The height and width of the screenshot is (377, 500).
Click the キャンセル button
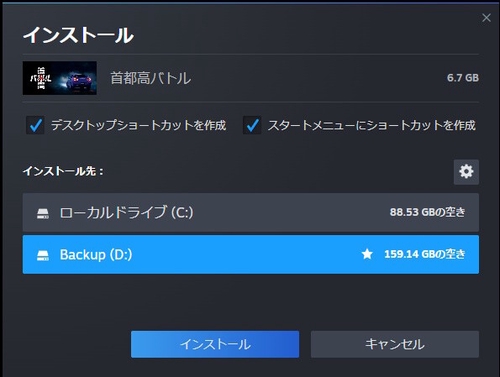(x=395, y=344)
